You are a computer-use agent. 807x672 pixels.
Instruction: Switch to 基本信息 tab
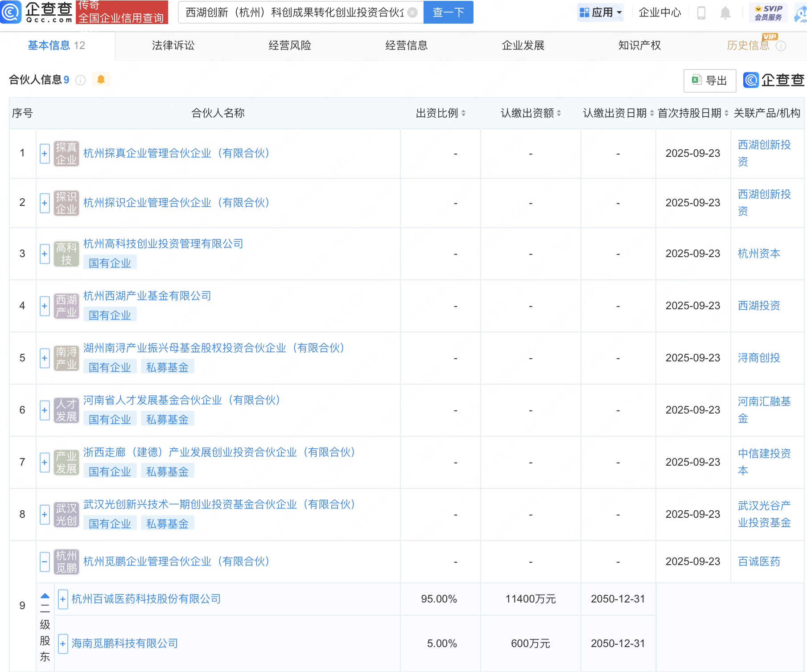coord(56,45)
